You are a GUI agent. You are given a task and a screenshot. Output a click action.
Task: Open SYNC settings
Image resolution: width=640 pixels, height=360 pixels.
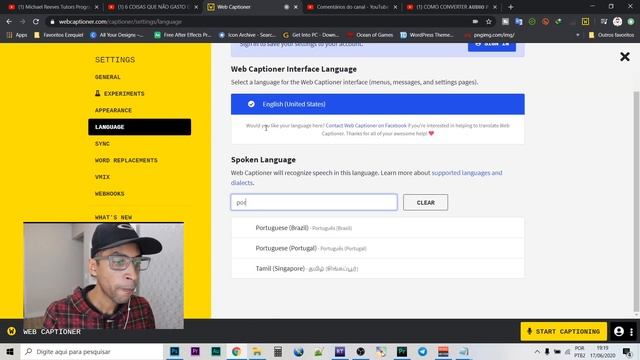click(102, 144)
